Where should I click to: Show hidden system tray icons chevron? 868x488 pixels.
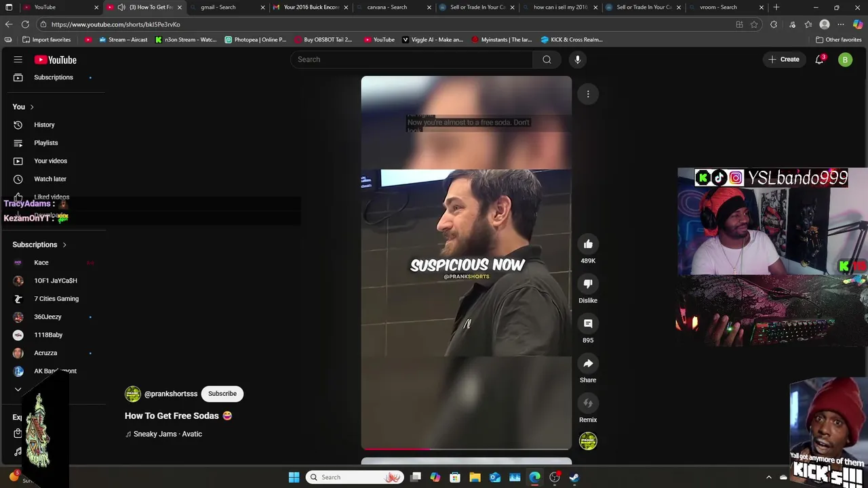(x=769, y=477)
